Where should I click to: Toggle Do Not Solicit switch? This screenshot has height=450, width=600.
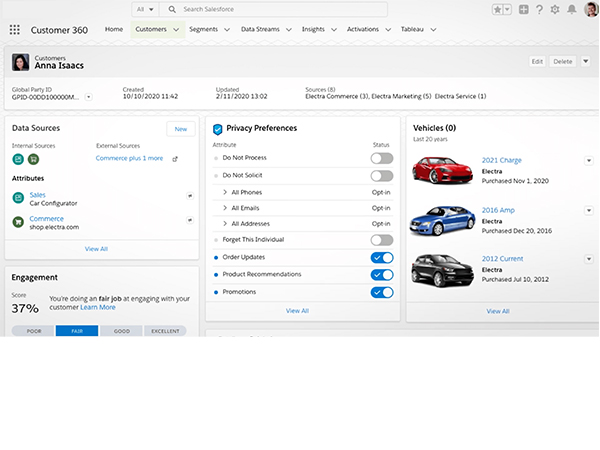[382, 176]
